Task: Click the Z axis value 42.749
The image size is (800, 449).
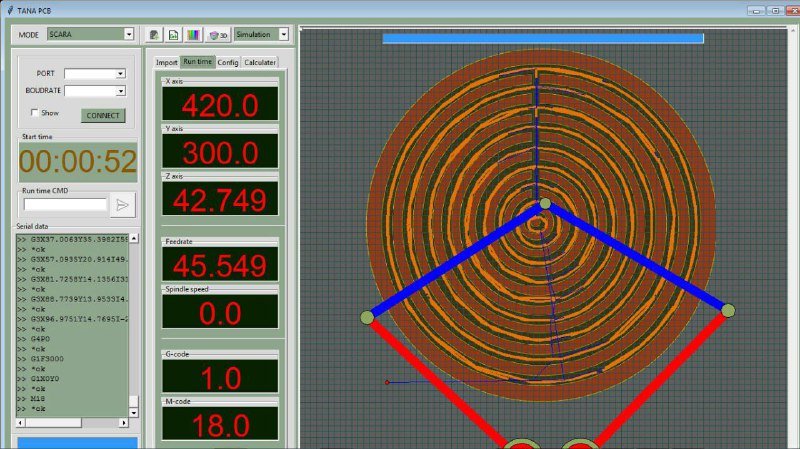Action: point(220,199)
